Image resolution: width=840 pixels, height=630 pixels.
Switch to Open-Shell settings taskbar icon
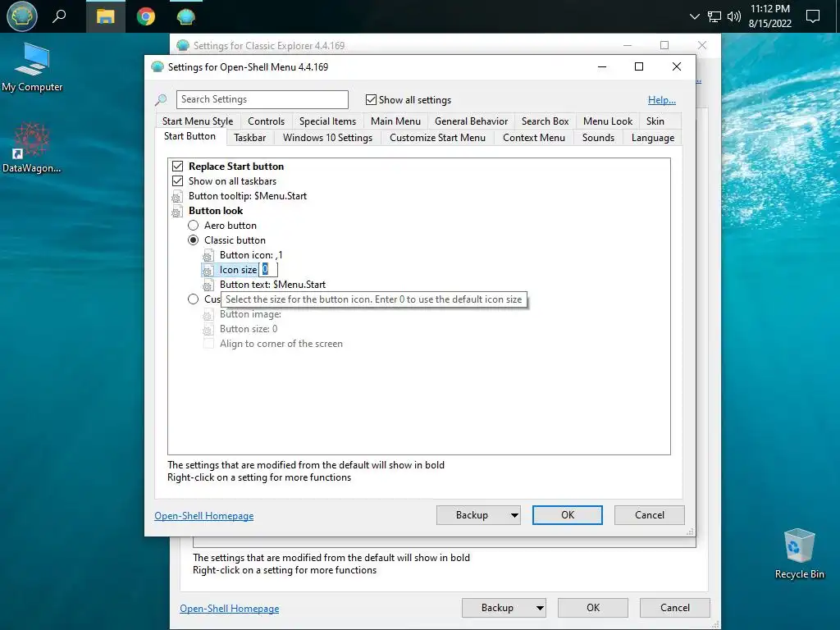pos(186,16)
